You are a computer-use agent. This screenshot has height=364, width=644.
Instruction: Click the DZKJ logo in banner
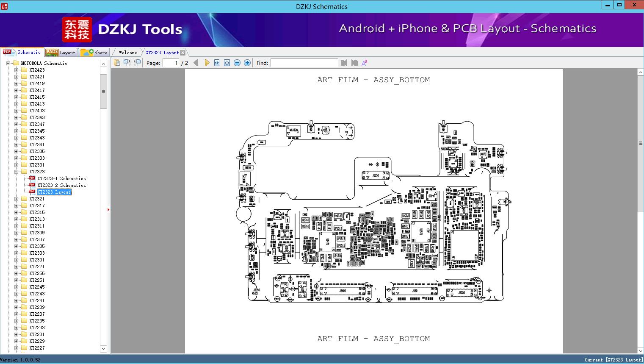[x=77, y=30]
